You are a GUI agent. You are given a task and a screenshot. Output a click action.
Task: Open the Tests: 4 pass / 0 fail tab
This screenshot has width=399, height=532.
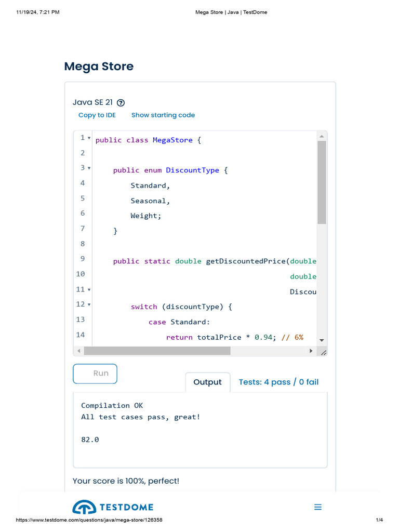pyautogui.click(x=278, y=382)
